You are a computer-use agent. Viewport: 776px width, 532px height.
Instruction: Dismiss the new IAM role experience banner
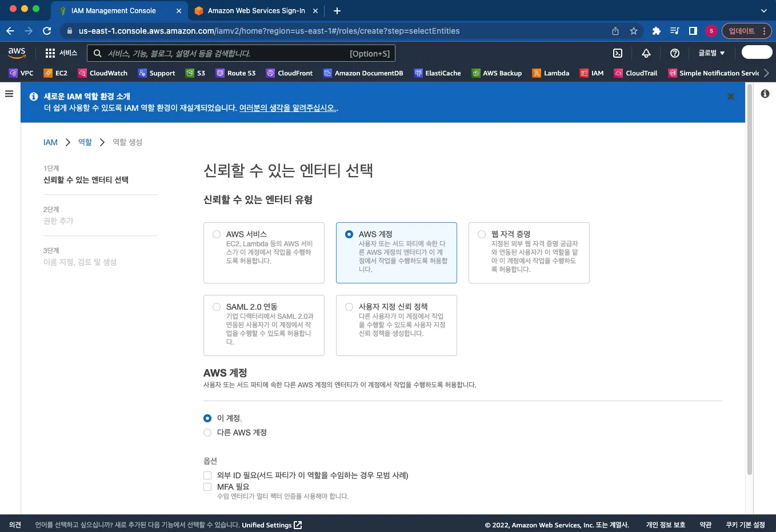pos(731,97)
